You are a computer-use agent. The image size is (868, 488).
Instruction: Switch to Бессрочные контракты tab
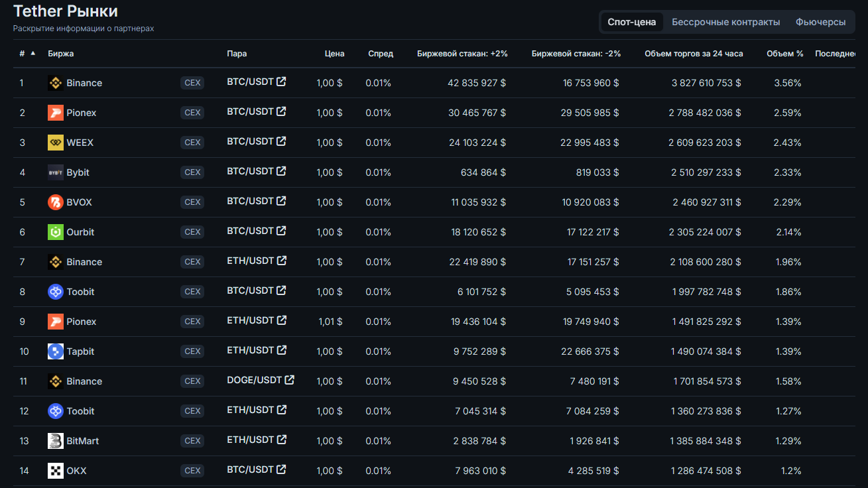click(726, 22)
